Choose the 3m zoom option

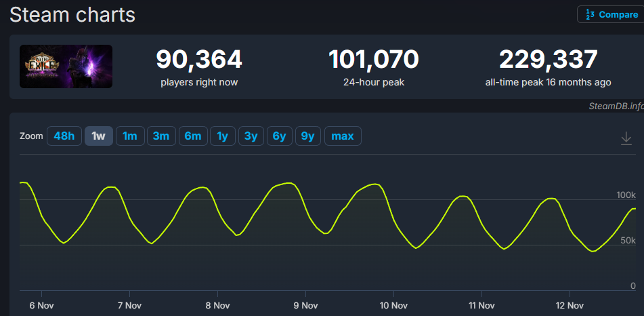pyautogui.click(x=161, y=136)
